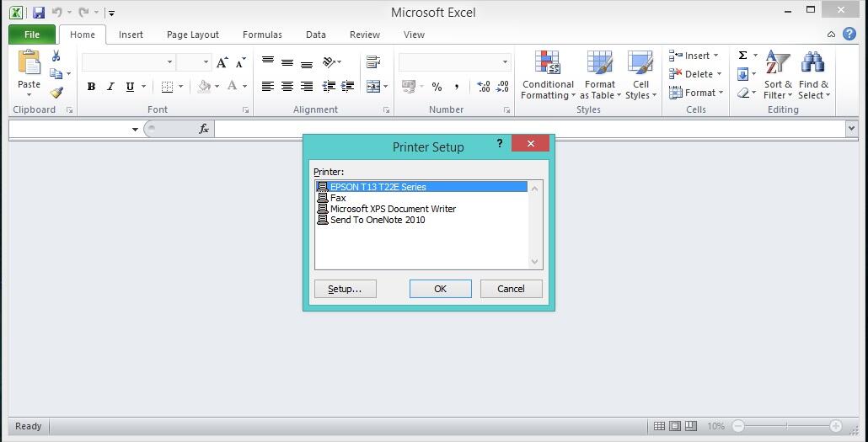Click Merge and Center icon

click(x=373, y=87)
